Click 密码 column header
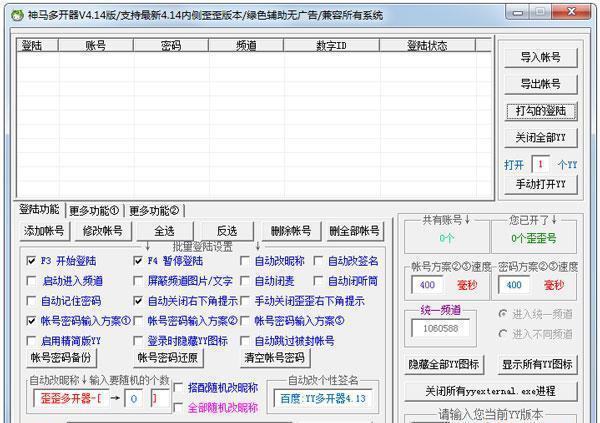600x423 pixels. point(171,46)
